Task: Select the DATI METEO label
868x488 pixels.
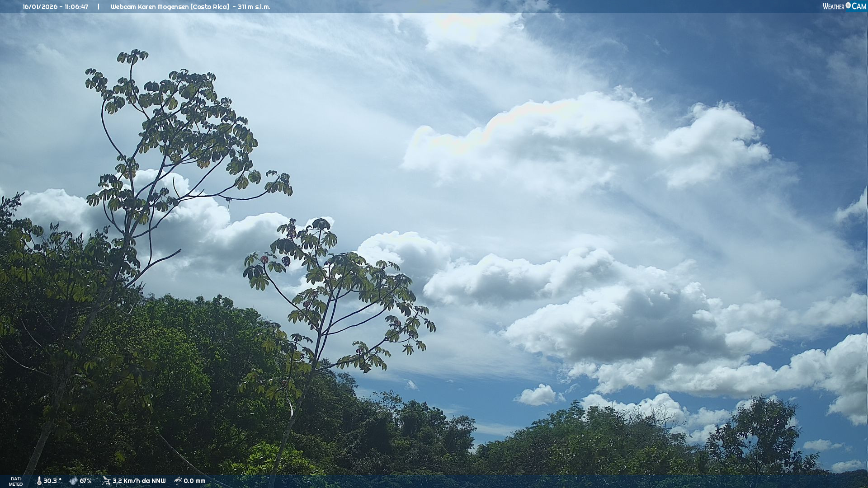Action: pyautogui.click(x=16, y=481)
